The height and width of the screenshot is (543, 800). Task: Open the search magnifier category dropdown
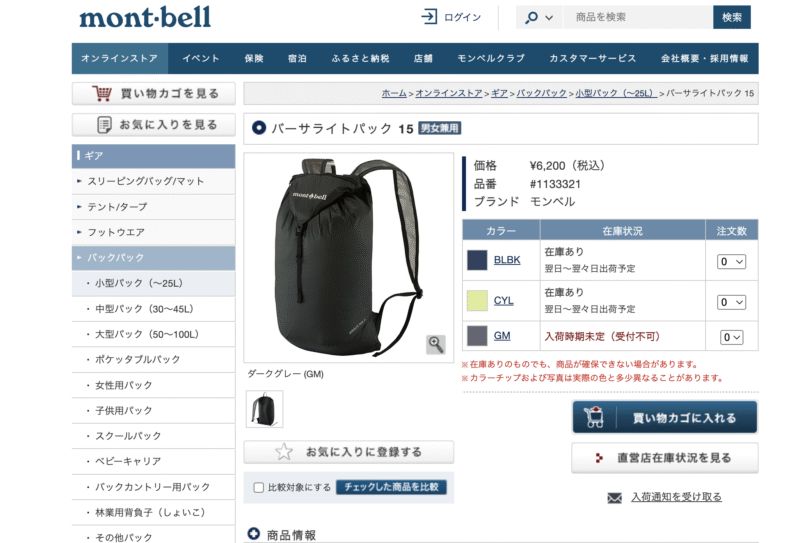coord(539,17)
